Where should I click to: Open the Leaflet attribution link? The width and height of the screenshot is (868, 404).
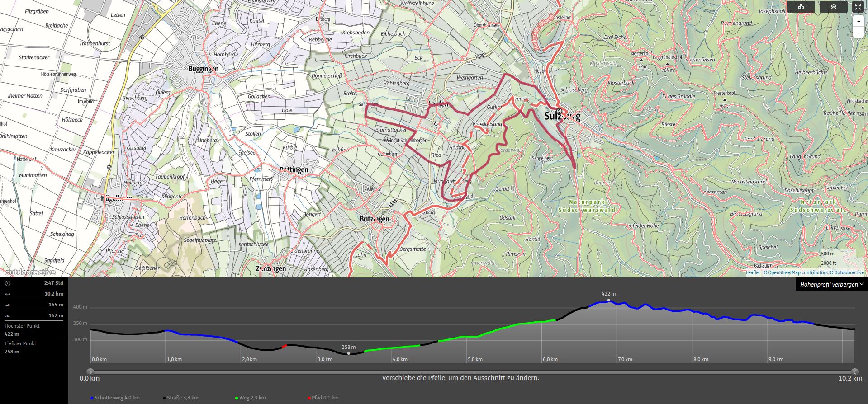(x=753, y=272)
